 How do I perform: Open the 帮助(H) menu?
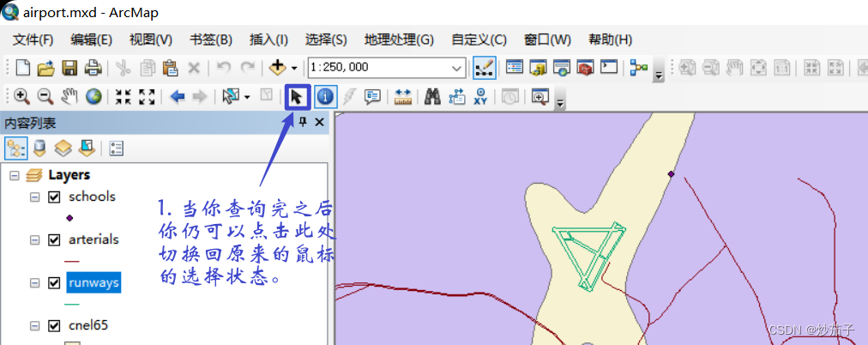610,39
